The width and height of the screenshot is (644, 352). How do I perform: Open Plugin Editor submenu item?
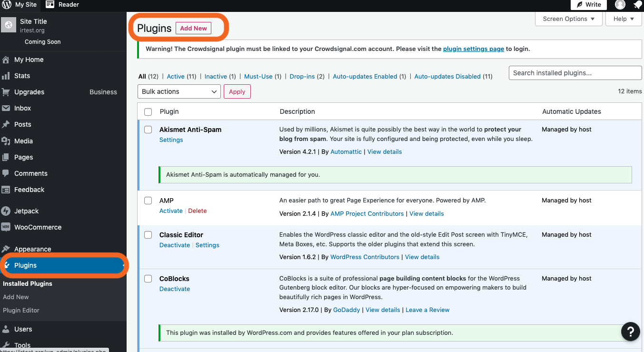point(21,310)
